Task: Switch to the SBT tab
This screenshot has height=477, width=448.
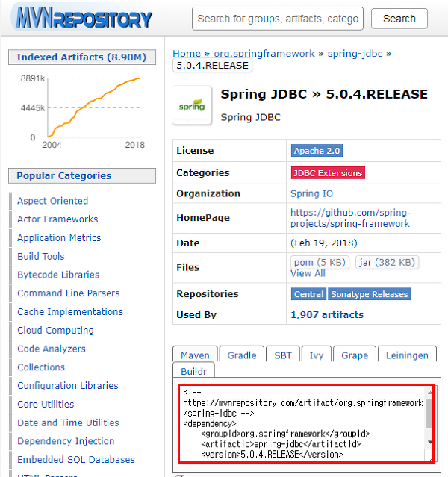Action: (283, 355)
